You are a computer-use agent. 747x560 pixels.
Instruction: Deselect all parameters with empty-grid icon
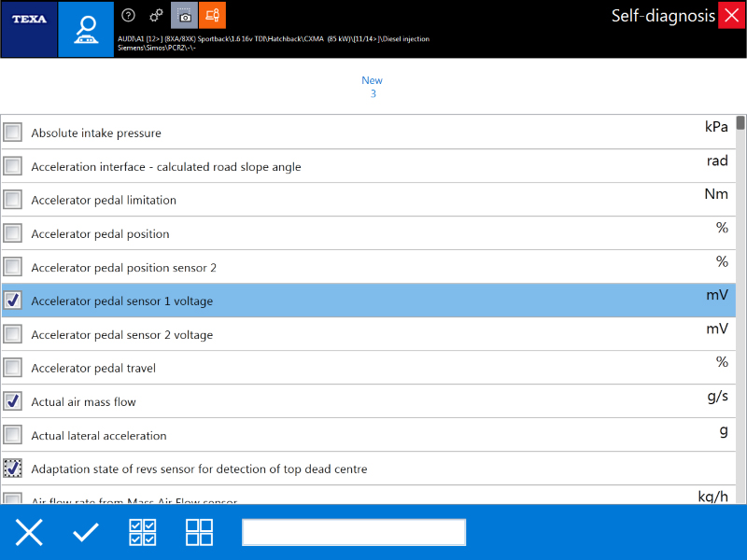click(x=199, y=532)
